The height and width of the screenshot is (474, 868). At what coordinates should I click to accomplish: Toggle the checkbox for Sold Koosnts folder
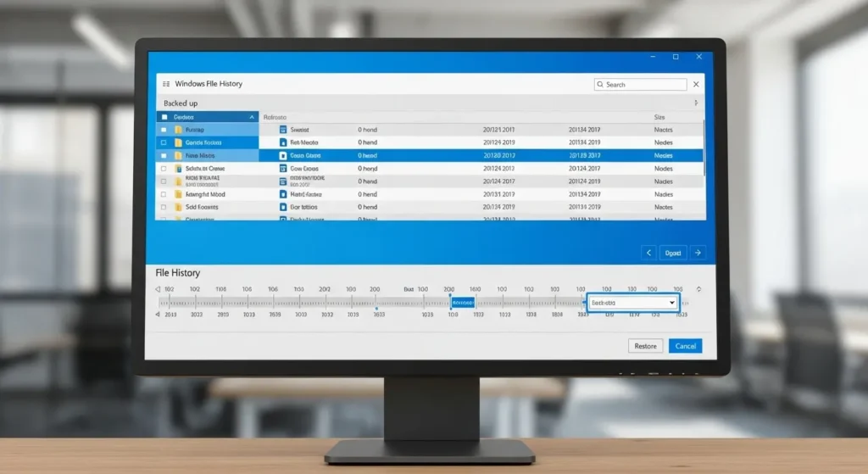[x=164, y=207]
